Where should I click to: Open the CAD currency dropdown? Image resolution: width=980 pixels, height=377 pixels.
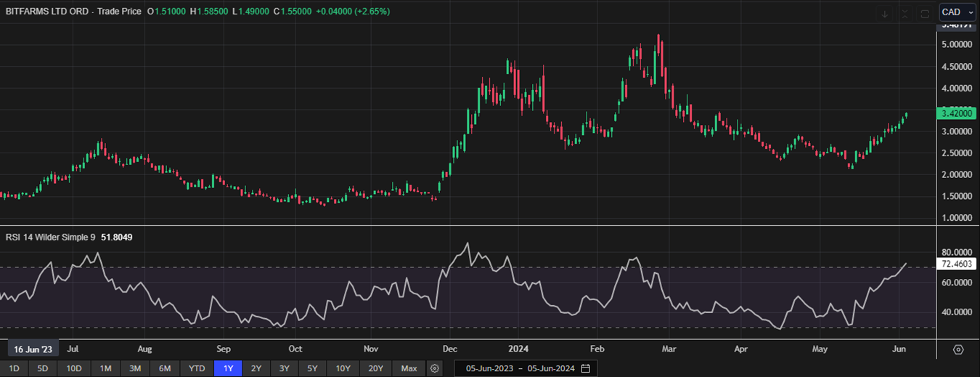tap(957, 12)
